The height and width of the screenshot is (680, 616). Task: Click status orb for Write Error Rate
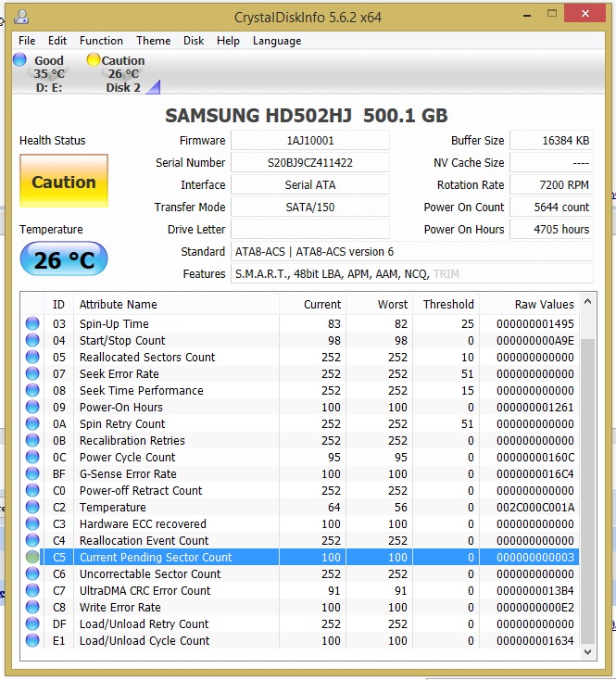[32, 607]
